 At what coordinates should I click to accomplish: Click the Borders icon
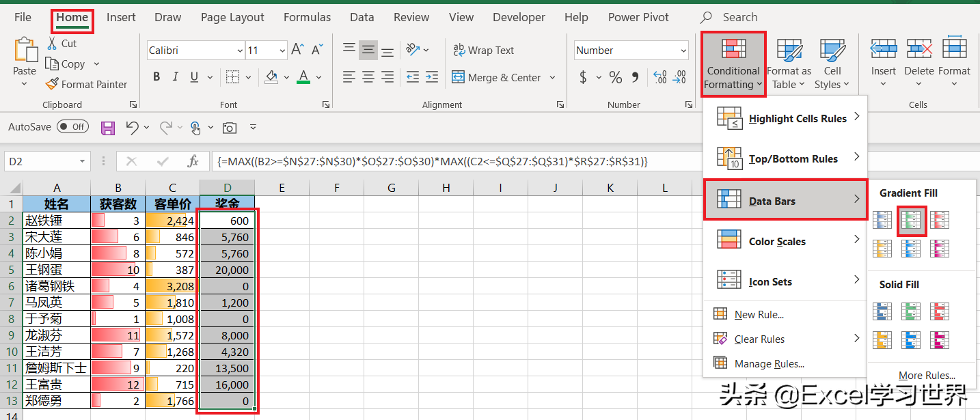232,77
